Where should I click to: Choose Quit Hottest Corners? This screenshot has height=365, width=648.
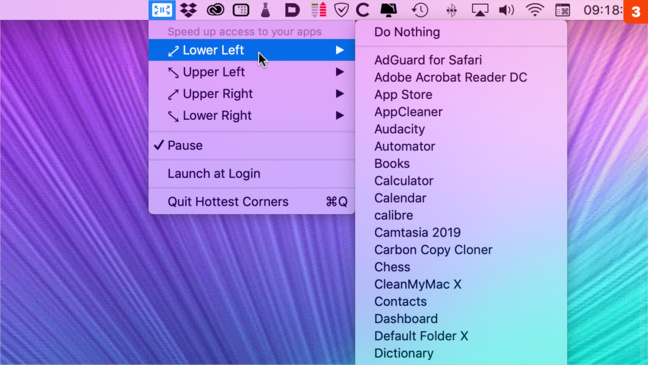pos(252,202)
